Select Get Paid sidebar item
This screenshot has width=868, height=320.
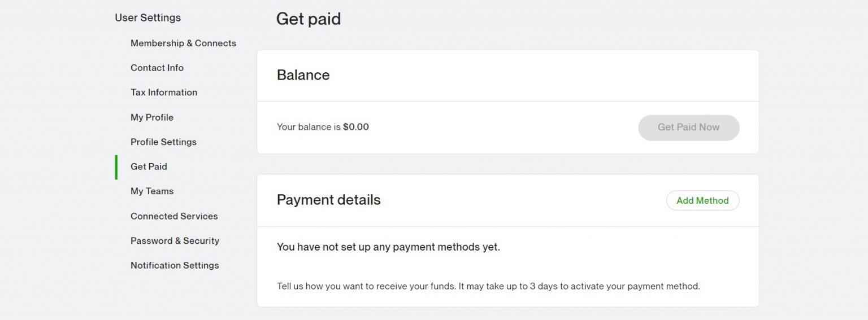tap(149, 166)
